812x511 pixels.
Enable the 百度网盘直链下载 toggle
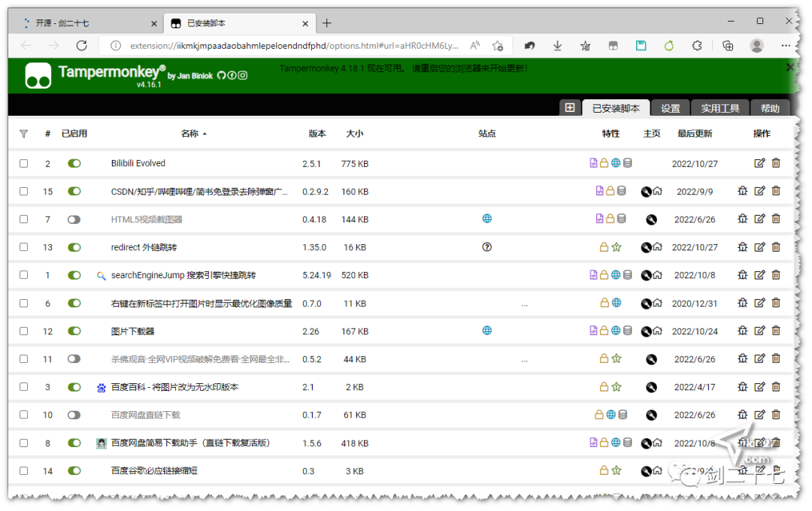click(74, 415)
